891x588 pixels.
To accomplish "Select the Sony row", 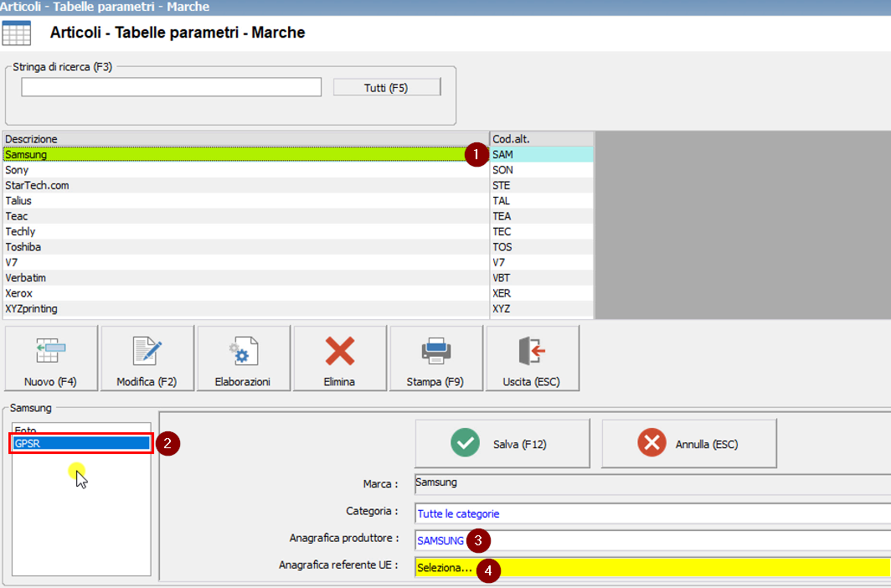I will [x=246, y=170].
